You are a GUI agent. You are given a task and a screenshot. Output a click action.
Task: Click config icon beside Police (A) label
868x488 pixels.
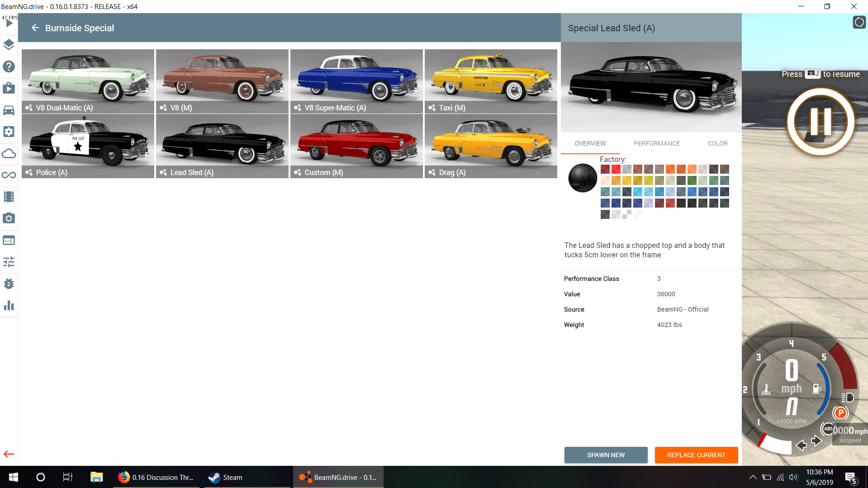[29, 172]
